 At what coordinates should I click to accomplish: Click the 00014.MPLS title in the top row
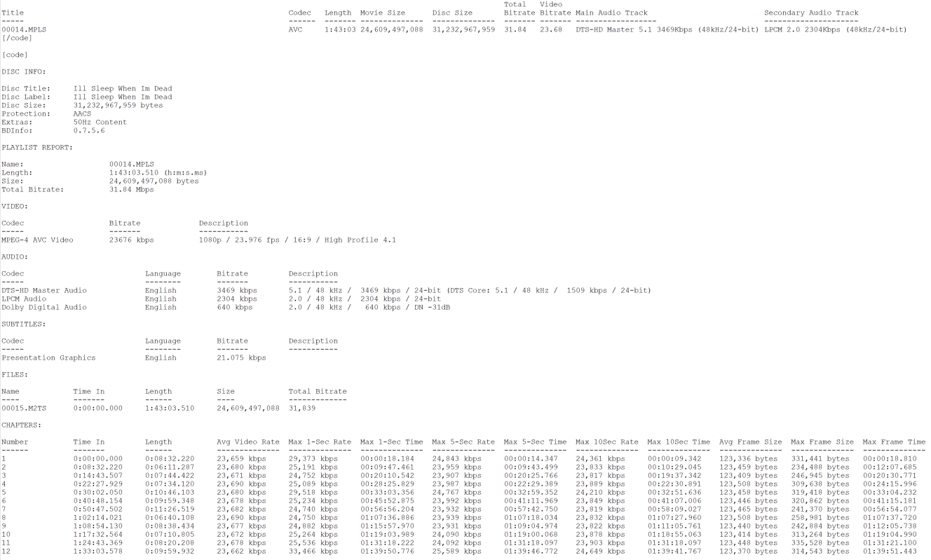[24, 29]
